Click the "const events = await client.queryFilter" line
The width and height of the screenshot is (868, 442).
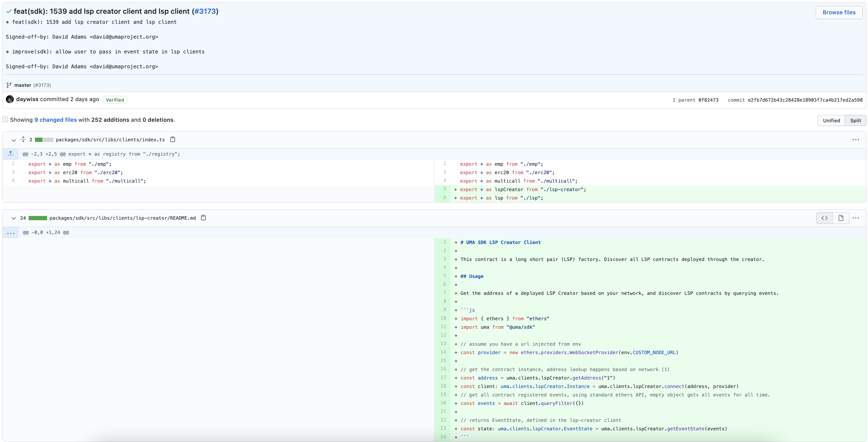point(522,403)
